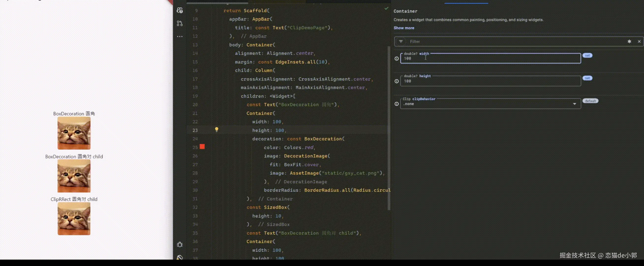
Task: Clear the Filter field with X
Action: 639,42
